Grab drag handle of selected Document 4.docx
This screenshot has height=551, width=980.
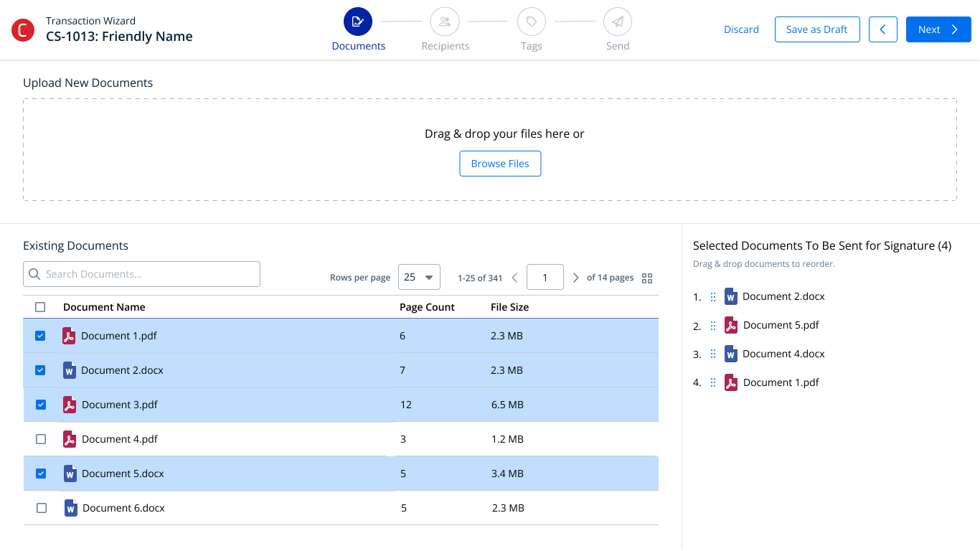[712, 354]
